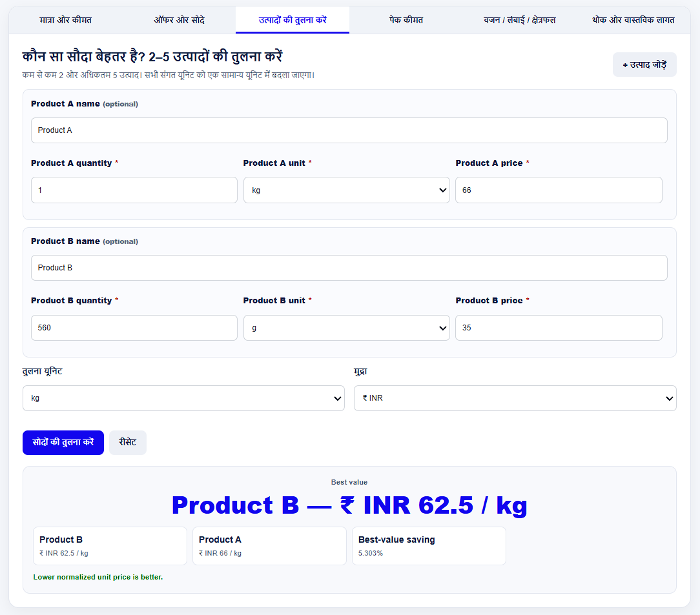This screenshot has height=615, width=700.
Task: Click the Product B price field
Action: click(559, 328)
